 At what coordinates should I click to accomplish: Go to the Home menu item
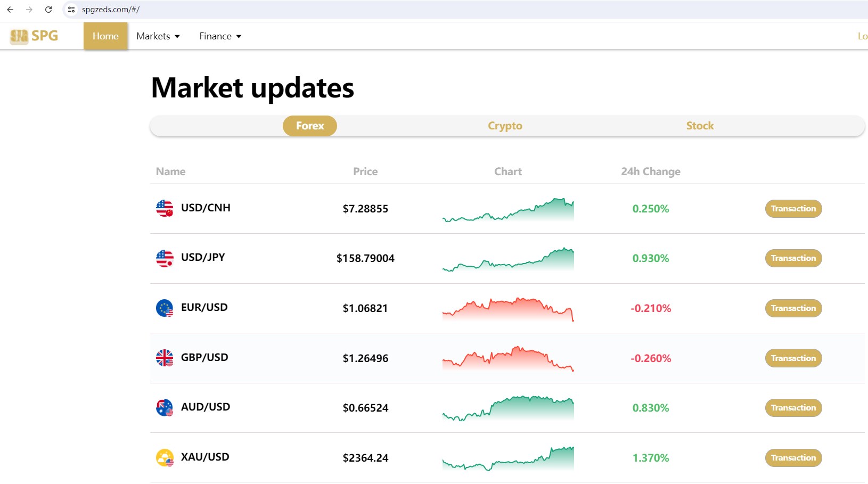105,36
